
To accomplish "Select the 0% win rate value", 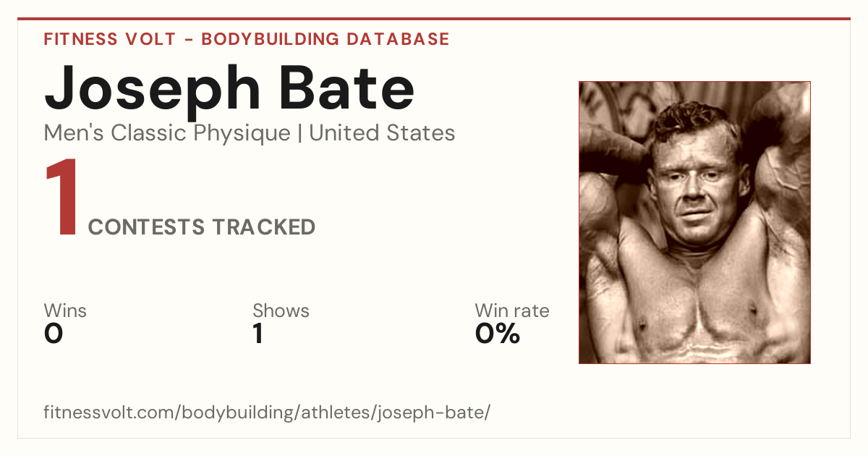I will [x=498, y=334].
